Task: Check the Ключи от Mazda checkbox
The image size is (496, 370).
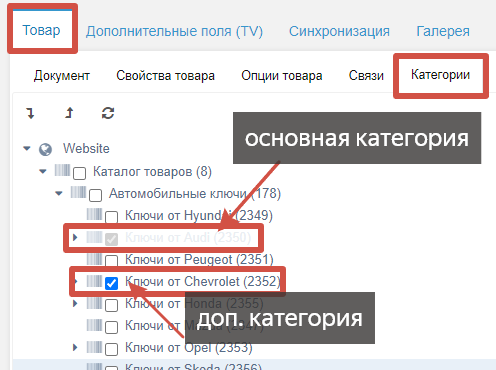Action: [111, 327]
